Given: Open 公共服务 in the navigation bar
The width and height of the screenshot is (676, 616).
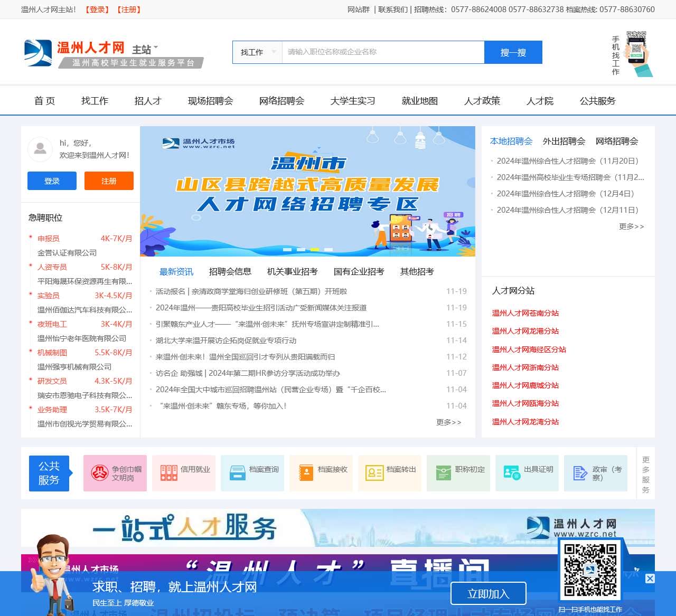Looking at the screenshot, I should (x=598, y=101).
